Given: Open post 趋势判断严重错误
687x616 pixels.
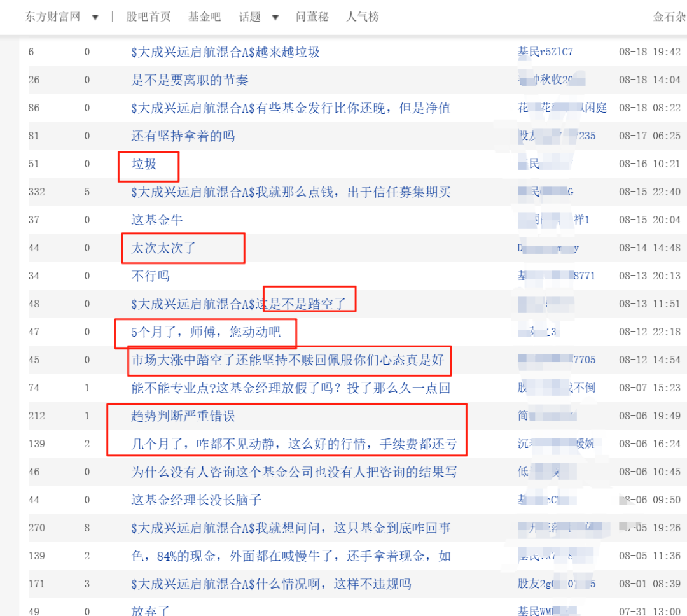Looking at the screenshot, I should click(183, 416).
